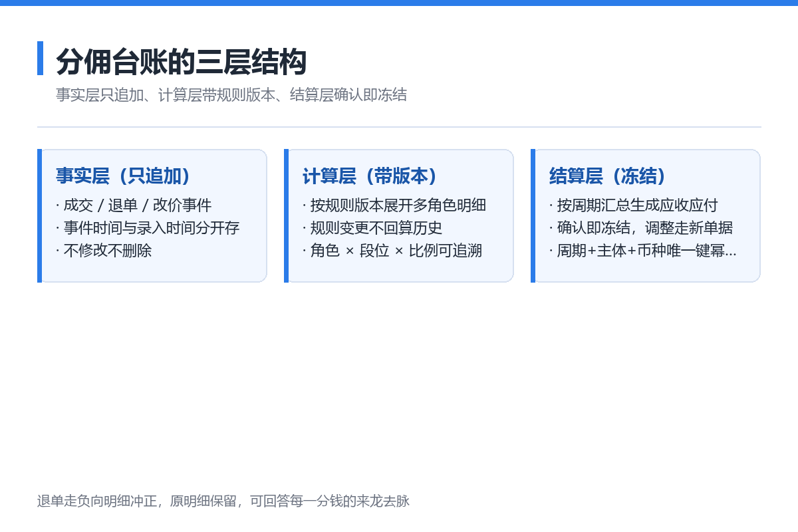Select the bullet 按周期汇总生成应收应付
This screenshot has height=532, width=798.
pos(634,205)
